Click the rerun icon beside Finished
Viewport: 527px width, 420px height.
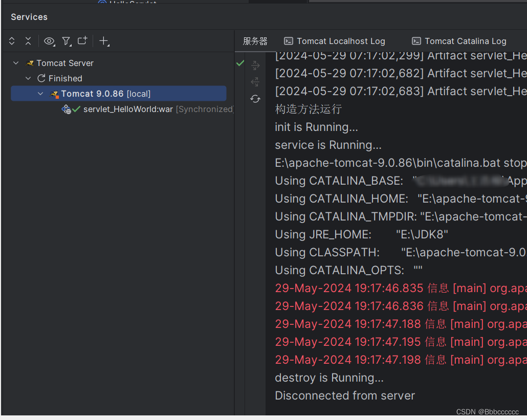tap(41, 78)
